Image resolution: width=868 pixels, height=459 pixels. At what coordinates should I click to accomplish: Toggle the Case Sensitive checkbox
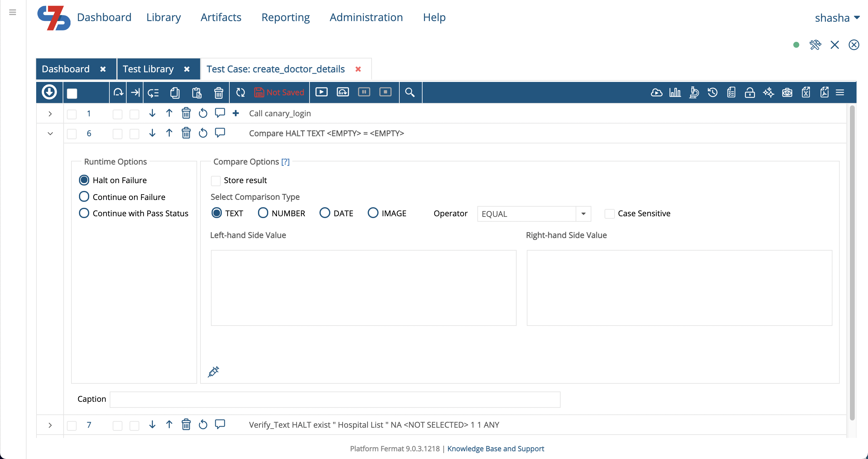pos(609,214)
